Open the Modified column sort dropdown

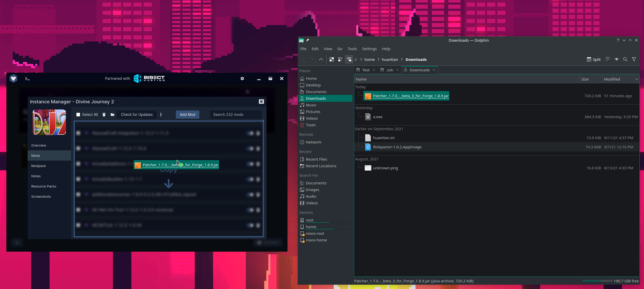coord(636,79)
